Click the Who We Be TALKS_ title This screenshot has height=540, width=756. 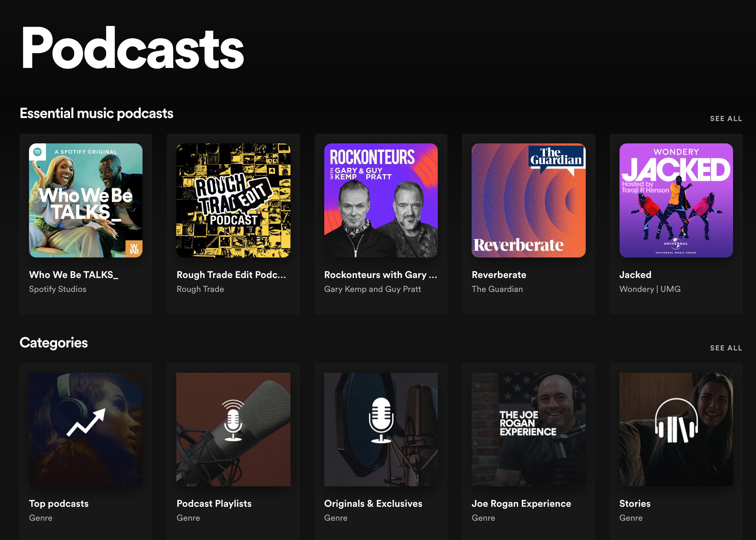(x=73, y=275)
